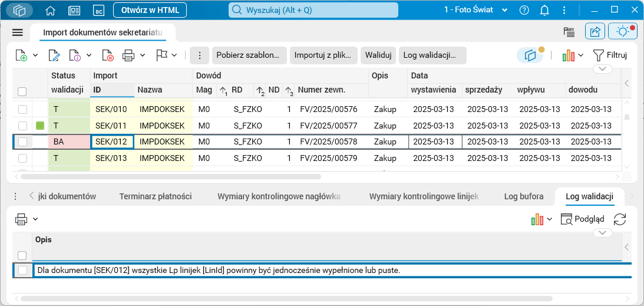Open the three-dot more actions button
This screenshot has width=644, height=306.
click(x=199, y=55)
